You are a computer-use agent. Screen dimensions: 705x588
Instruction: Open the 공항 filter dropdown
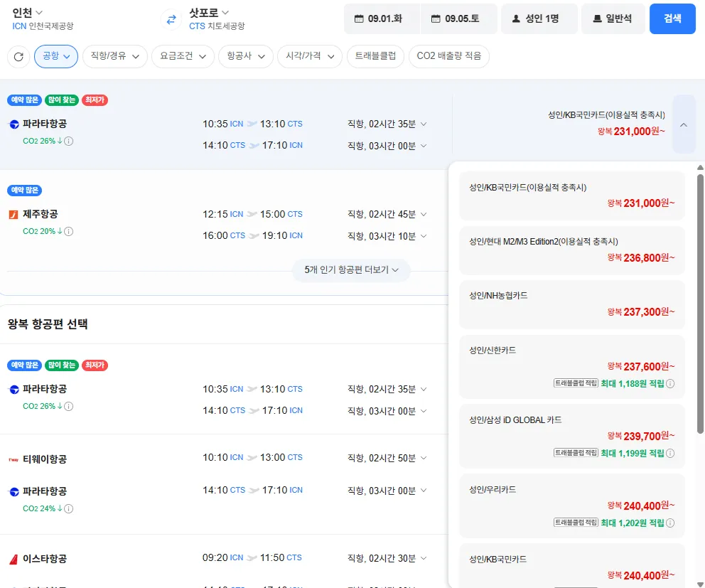(x=56, y=56)
